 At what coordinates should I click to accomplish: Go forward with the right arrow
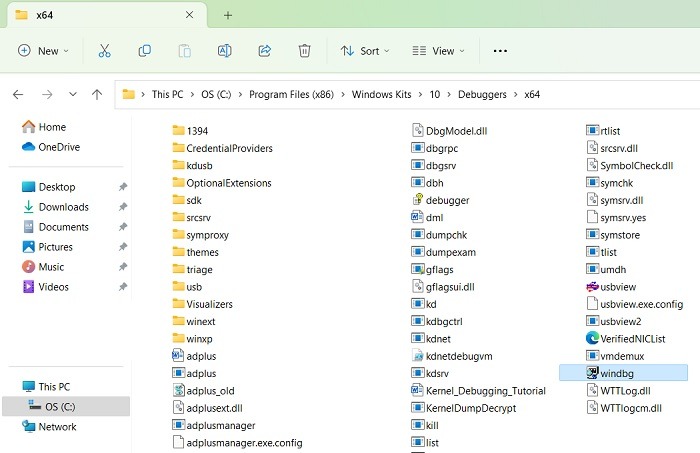click(47, 95)
